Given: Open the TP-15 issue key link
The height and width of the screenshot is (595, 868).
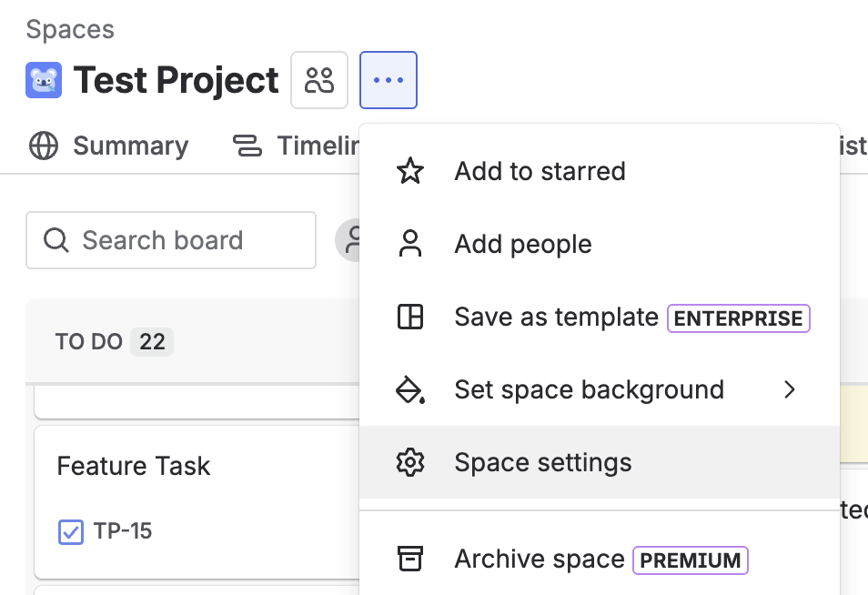Looking at the screenshot, I should tap(123, 531).
